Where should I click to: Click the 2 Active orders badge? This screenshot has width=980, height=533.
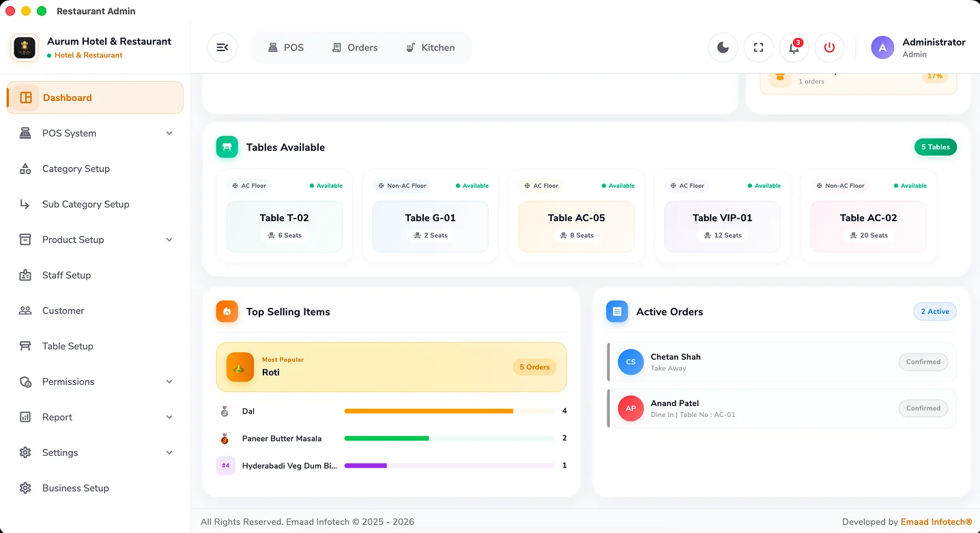coord(935,311)
